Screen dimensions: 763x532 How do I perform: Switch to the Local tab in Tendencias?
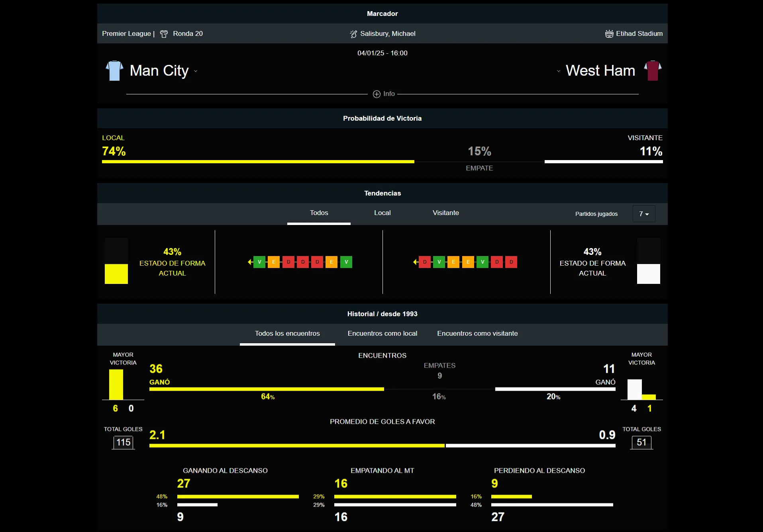pyautogui.click(x=382, y=213)
